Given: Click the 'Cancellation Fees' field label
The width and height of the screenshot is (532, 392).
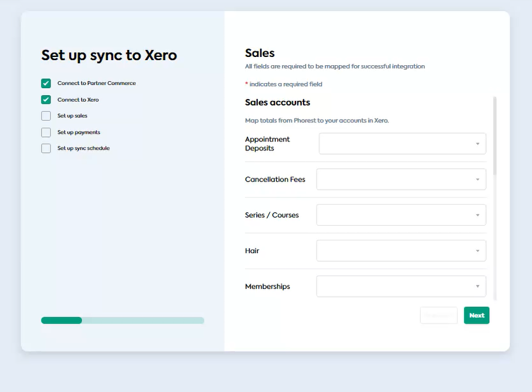Looking at the screenshot, I should pos(275,179).
